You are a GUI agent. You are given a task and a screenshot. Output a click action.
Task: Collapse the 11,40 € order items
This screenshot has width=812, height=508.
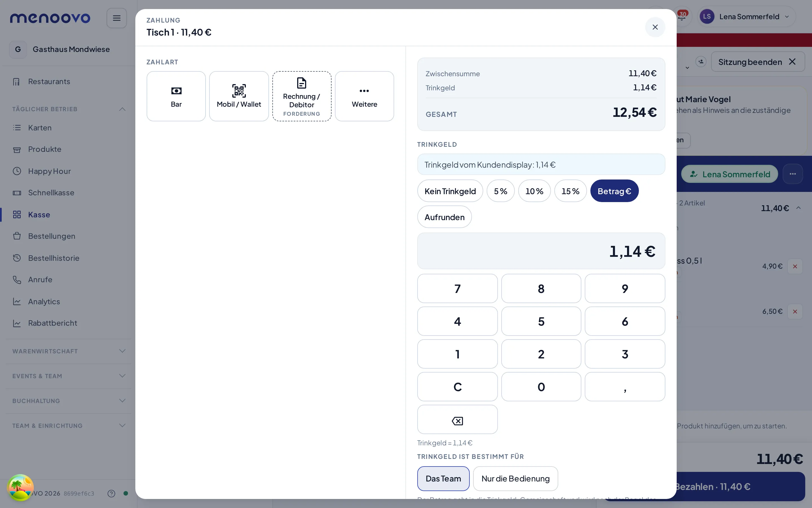point(798,208)
